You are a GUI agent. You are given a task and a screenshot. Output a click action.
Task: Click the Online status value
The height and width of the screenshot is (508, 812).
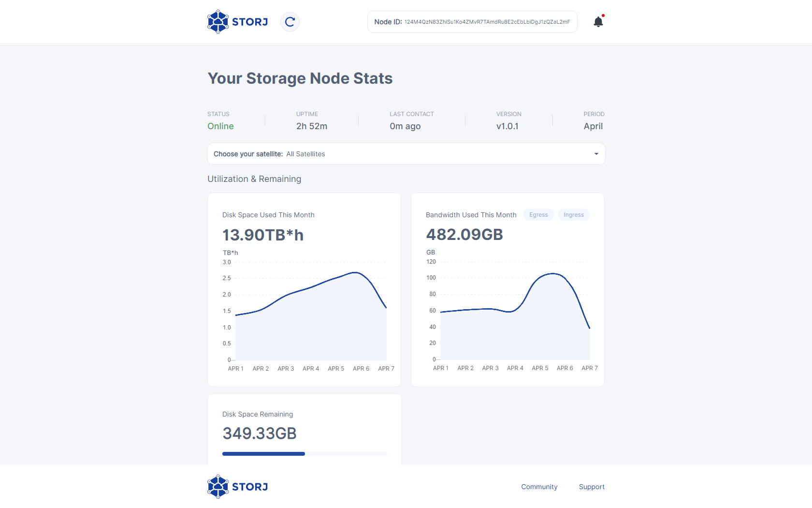(220, 126)
